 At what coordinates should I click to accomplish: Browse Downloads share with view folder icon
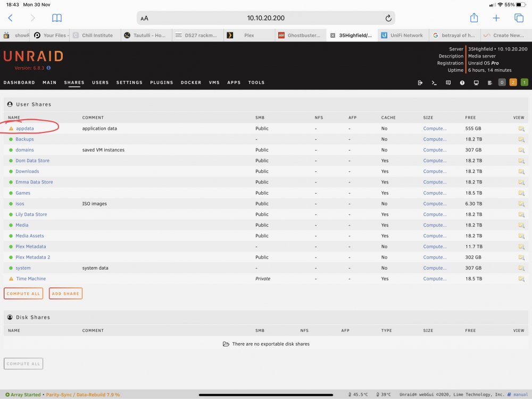pos(521,172)
